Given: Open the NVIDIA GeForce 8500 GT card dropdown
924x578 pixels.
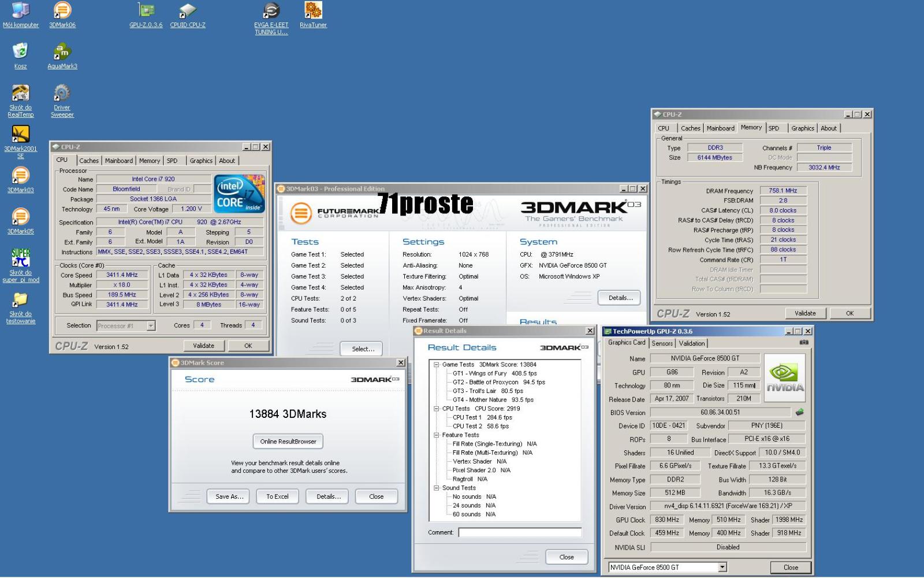Looking at the screenshot, I should pos(722,568).
